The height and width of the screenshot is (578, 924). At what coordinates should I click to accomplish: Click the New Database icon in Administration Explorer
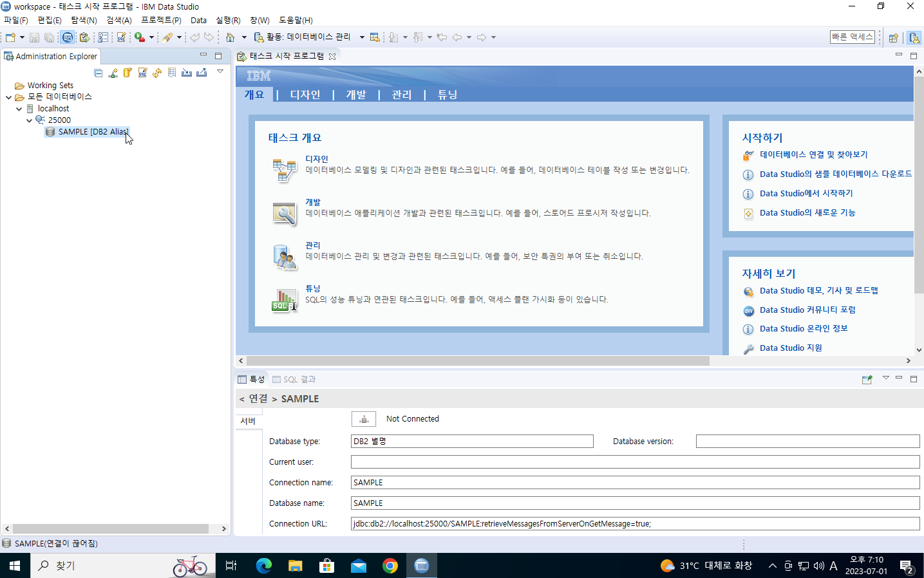pos(127,73)
